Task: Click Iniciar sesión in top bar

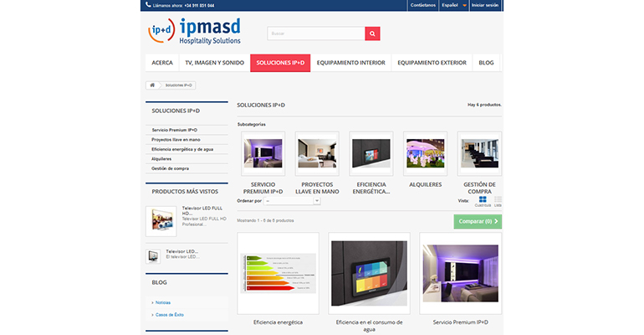Action: [485, 5]
